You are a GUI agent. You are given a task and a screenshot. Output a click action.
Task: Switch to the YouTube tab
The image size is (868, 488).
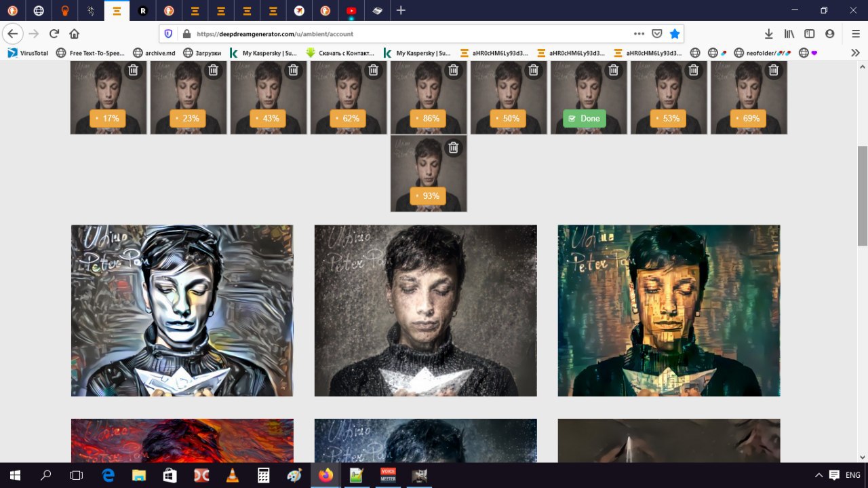click(351, 11)
